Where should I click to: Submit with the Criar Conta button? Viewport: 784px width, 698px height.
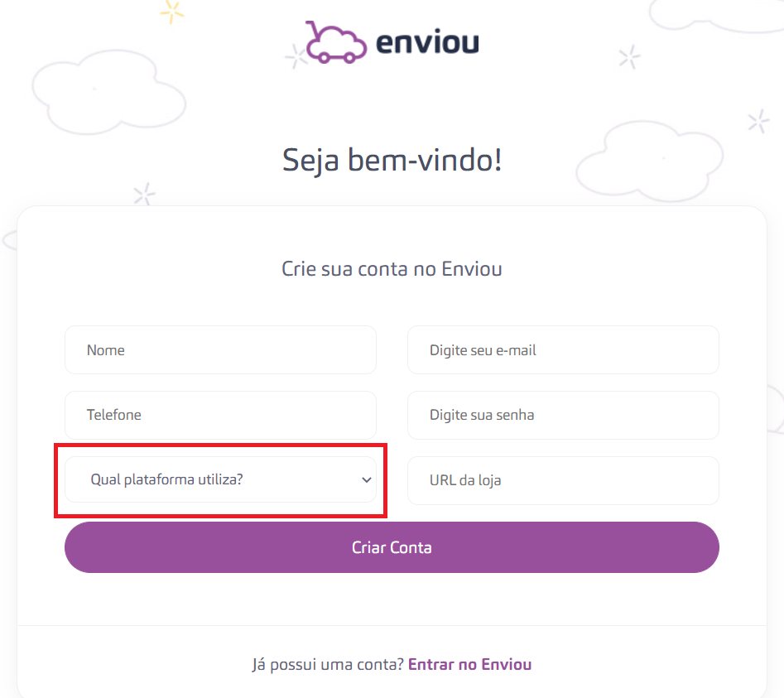tap(392, 547)
